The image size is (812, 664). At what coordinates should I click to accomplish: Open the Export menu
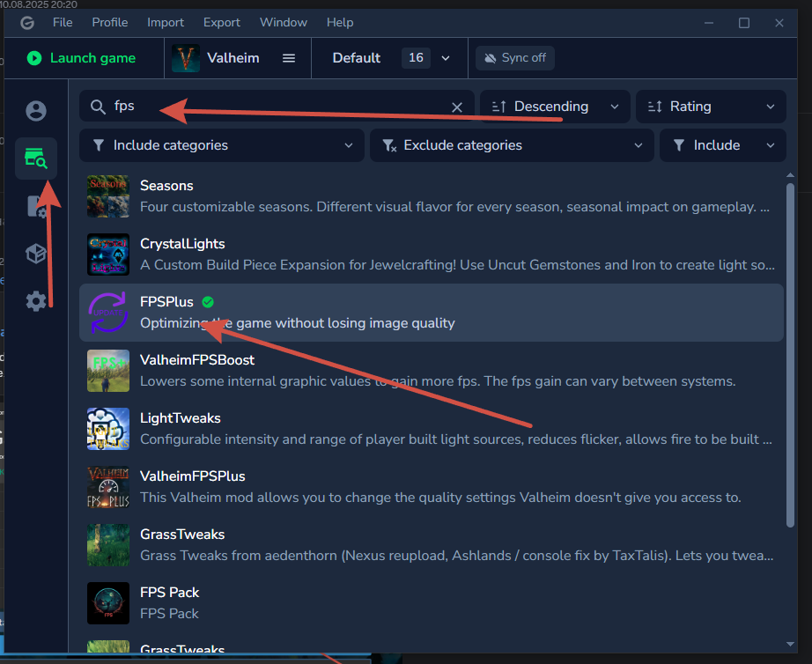click(222, 22)
